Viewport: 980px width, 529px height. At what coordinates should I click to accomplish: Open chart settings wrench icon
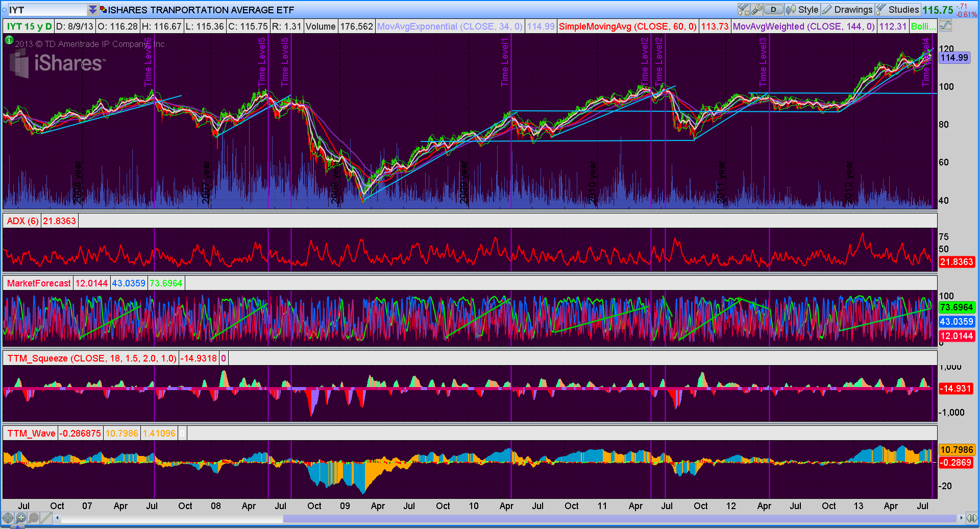(756, 10)
